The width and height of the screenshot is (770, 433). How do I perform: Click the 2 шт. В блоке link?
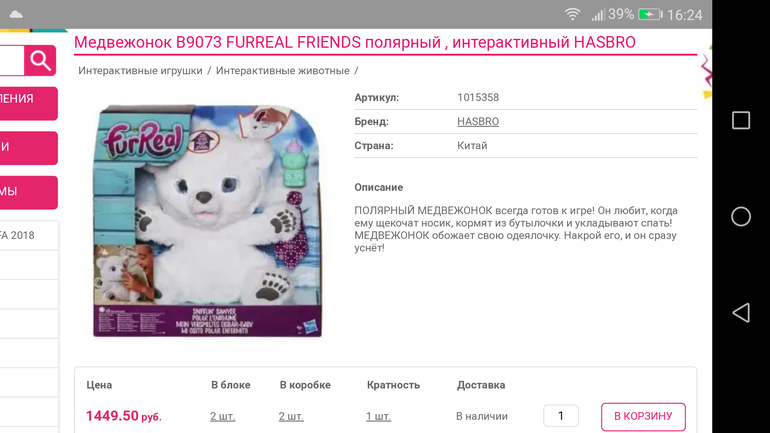click(222, 416)
